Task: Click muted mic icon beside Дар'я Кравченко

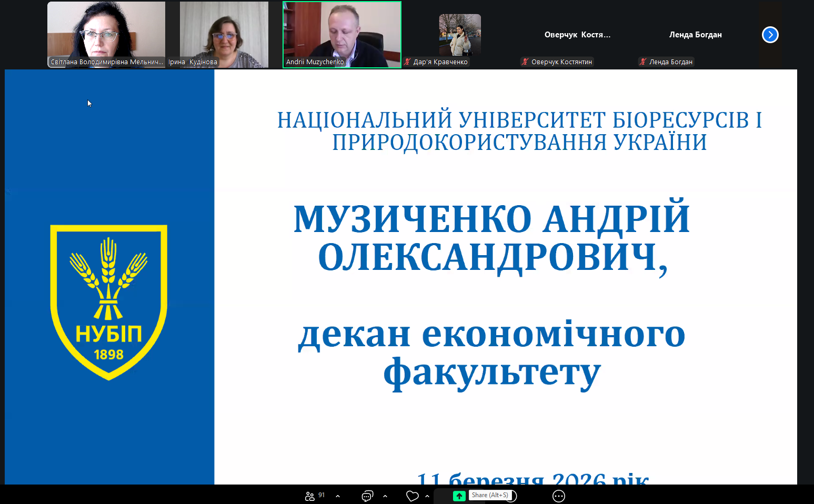Action: pos(407,62)
